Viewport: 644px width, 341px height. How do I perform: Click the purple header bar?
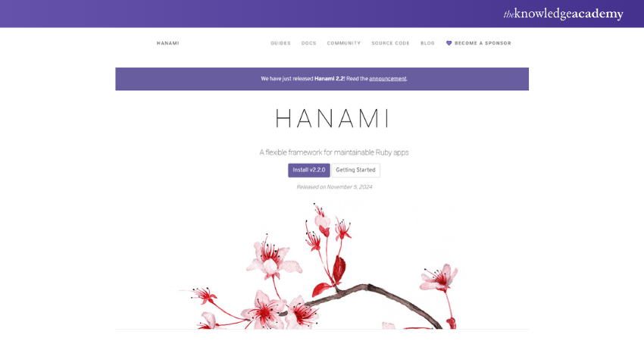322,14
